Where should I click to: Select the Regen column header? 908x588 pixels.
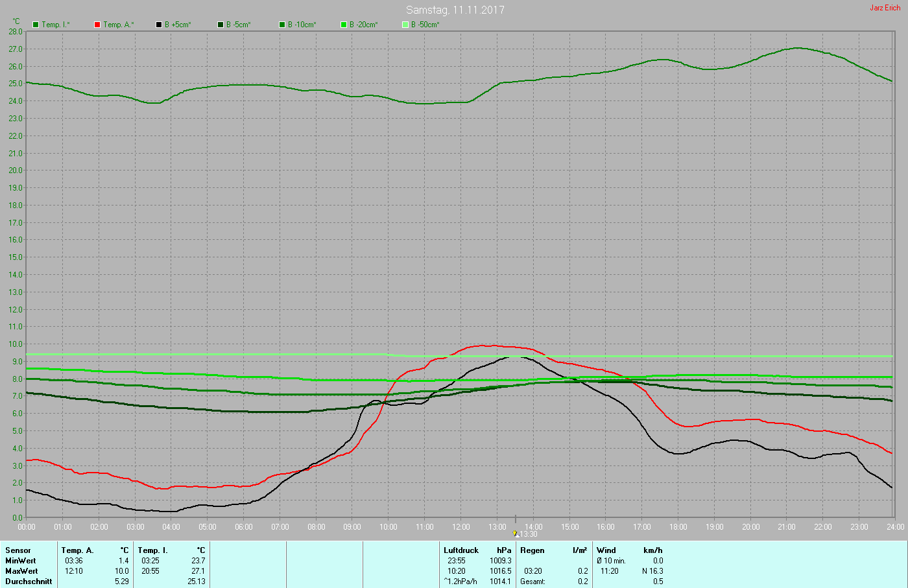532,550
